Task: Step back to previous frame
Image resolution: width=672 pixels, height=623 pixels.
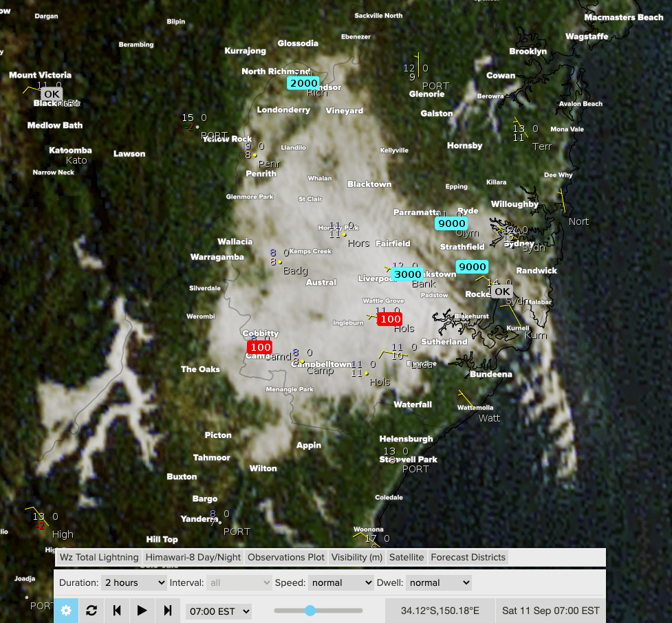Action: click(117, 610)
